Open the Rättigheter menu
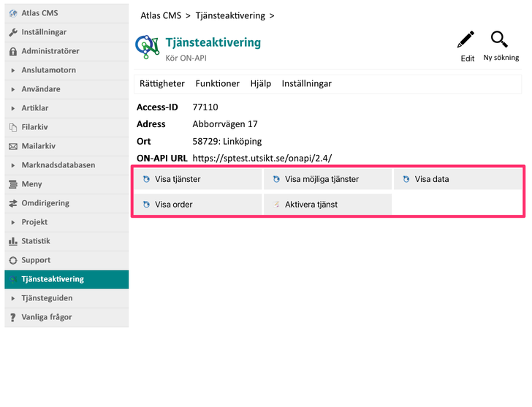The width and height of the screenshot is (532, 407). pos(161,83)
